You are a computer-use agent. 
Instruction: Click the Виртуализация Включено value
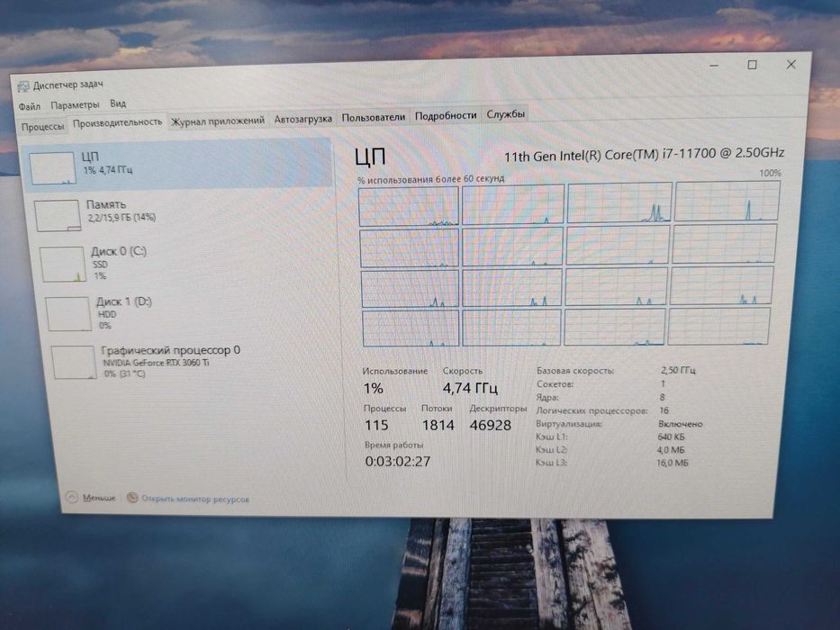[x=680, y=424]
